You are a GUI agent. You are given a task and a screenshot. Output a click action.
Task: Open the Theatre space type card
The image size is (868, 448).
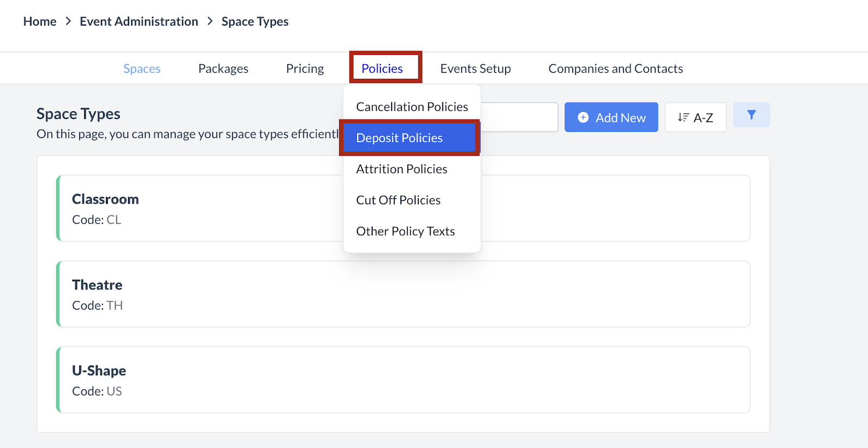[x=404, y=294]
